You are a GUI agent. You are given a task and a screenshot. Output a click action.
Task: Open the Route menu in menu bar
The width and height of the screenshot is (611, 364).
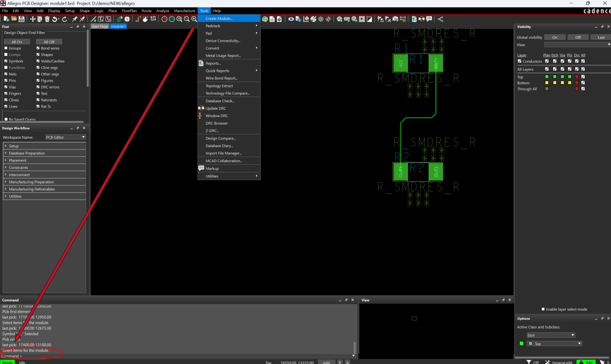(x=146, y=10)
